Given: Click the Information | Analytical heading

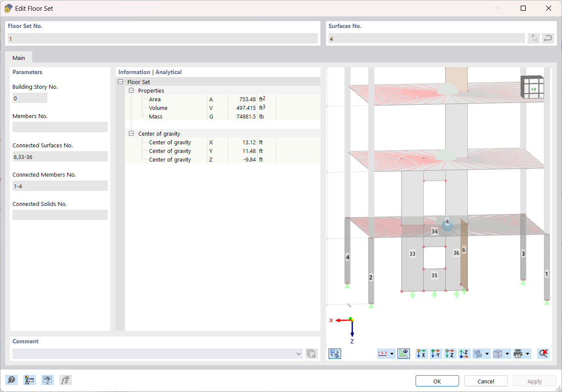Looking at the screenshot, I should [150, 72].
